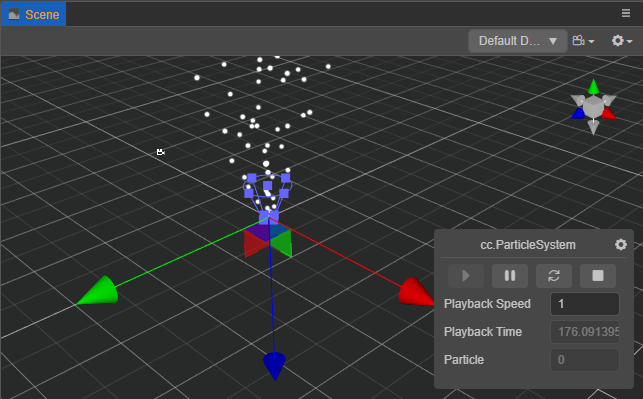This screenshot has height=399, width=643.
Task: Click the Playback Speed label
Action: 487,304
